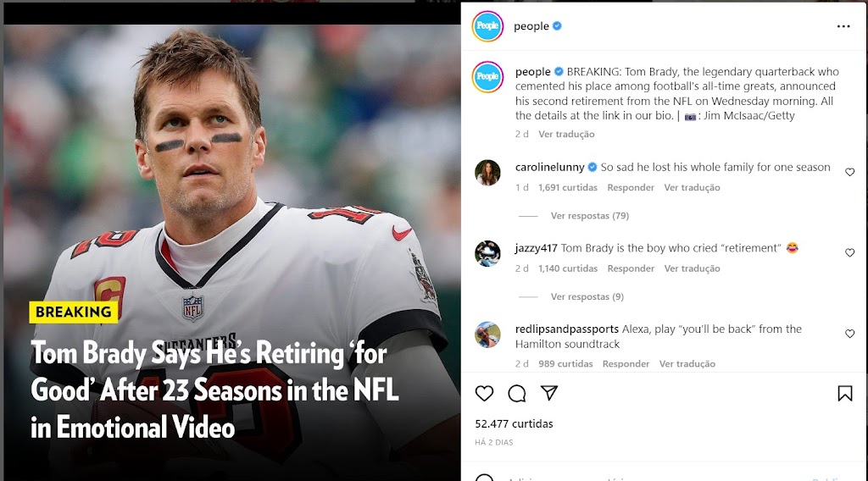Expand Ver respostas (79) replies

tap(590, 216)
